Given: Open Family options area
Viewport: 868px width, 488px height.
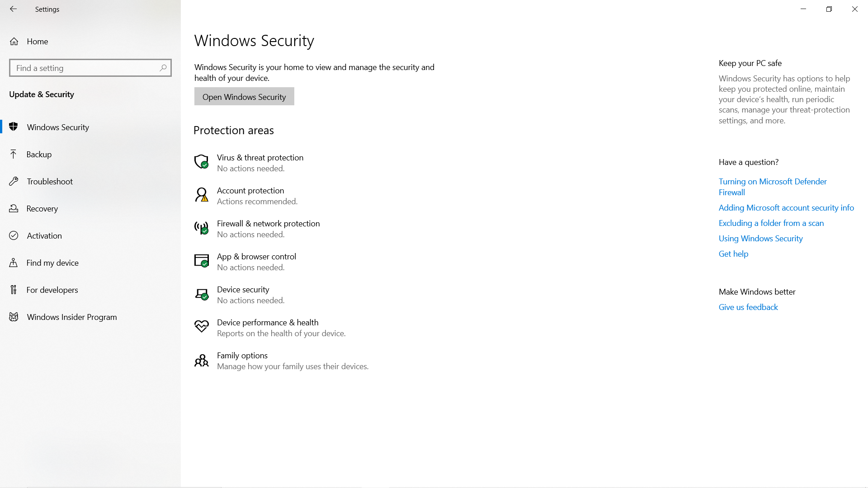Looking at the screenshot, I should tap(281, 361).
